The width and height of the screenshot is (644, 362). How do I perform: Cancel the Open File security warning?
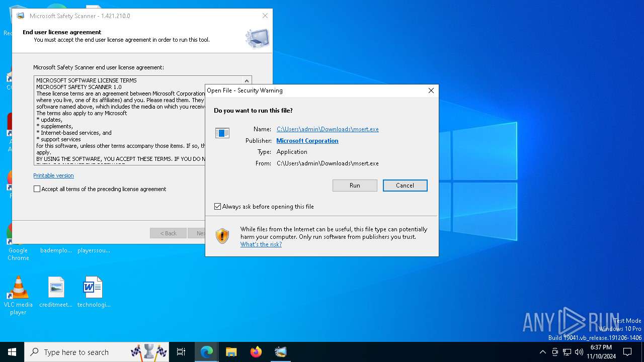(x=405, y=186)
